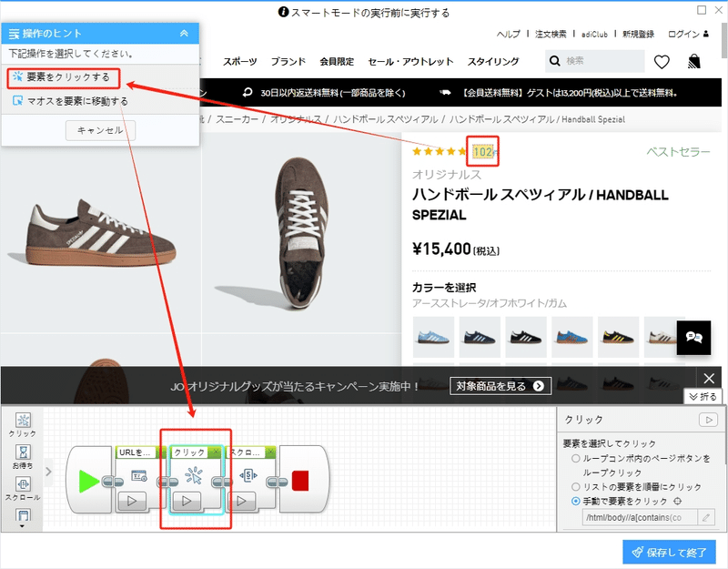
Task: Click the 注文検索 link
Action: pos(551,34)
